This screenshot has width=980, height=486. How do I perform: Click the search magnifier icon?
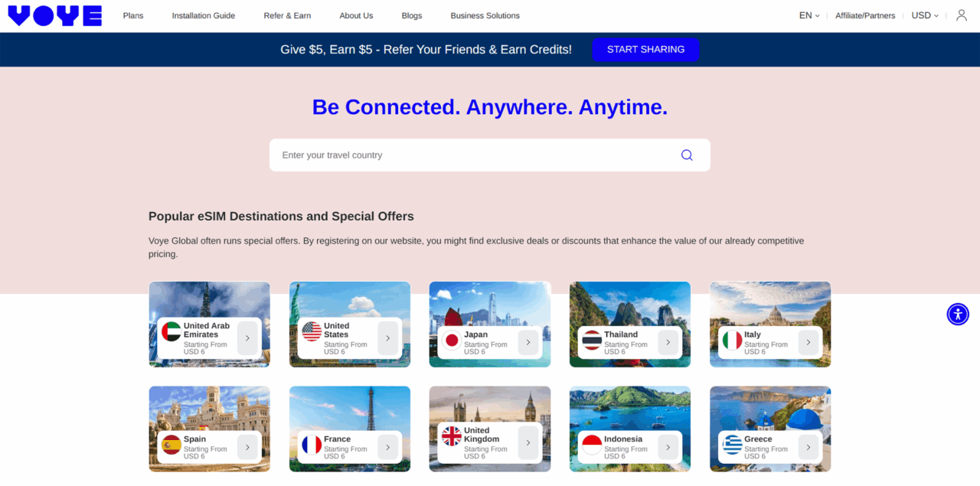687,155
